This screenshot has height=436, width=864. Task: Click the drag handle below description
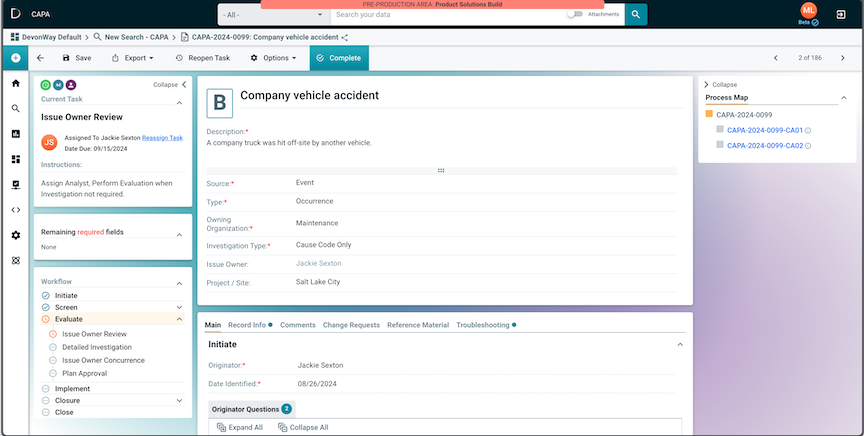click(441, 170)
